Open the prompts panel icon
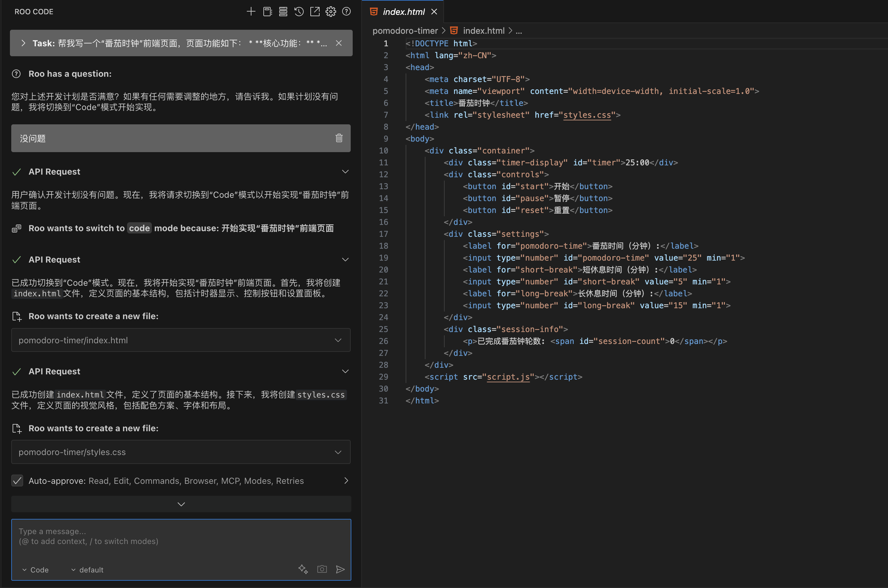Viewport: 888px width, 588px height. (x=267, y=12)
